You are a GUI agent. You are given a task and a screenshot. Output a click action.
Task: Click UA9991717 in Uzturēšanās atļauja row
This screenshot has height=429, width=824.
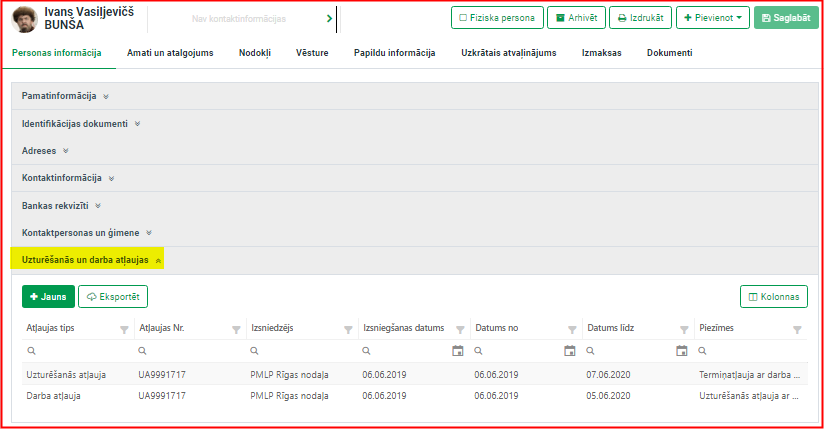tap(162, 375)
